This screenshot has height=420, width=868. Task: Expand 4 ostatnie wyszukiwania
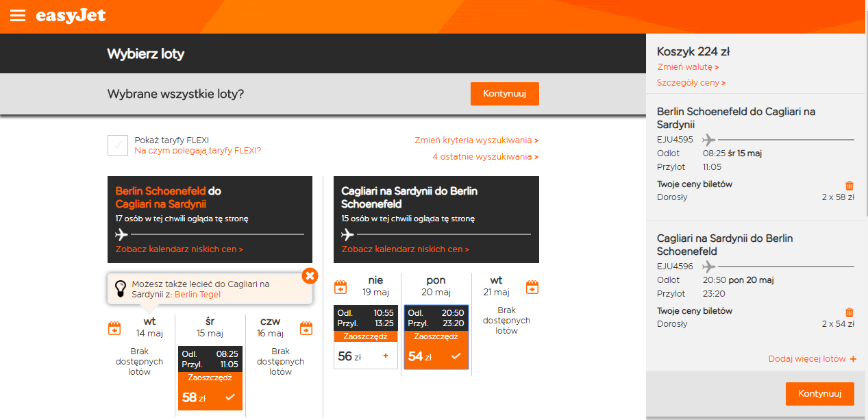click(486, 157)
